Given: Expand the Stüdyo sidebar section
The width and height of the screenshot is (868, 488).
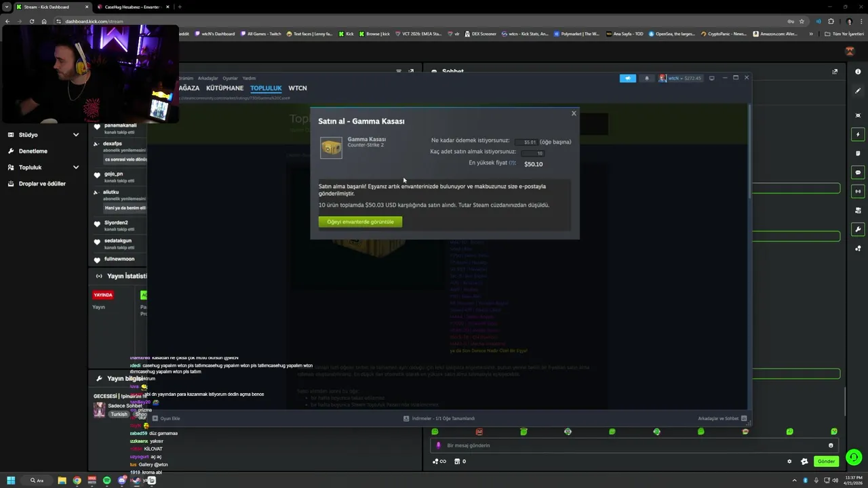Looking at the screenshot, I should [44, 135].
